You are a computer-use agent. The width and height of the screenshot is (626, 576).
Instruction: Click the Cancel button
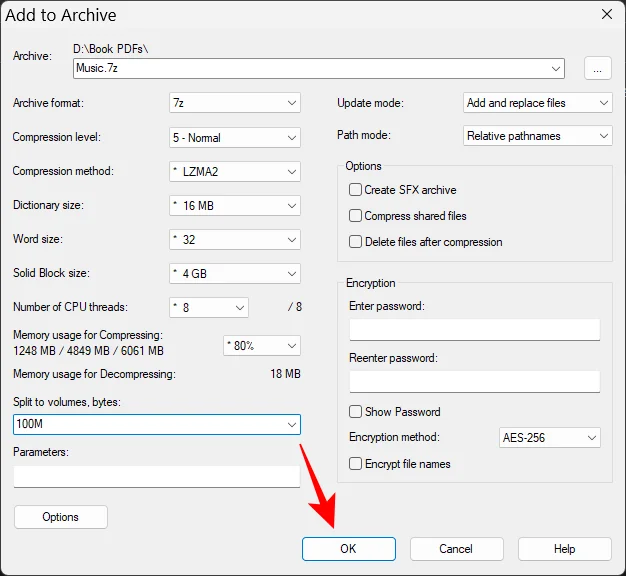point(456,549)
